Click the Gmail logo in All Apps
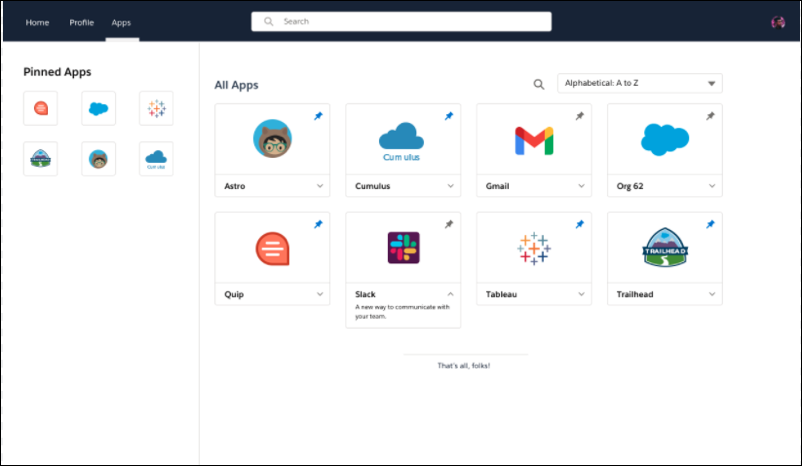The image size is (802, 466). [x=534, y=141]
